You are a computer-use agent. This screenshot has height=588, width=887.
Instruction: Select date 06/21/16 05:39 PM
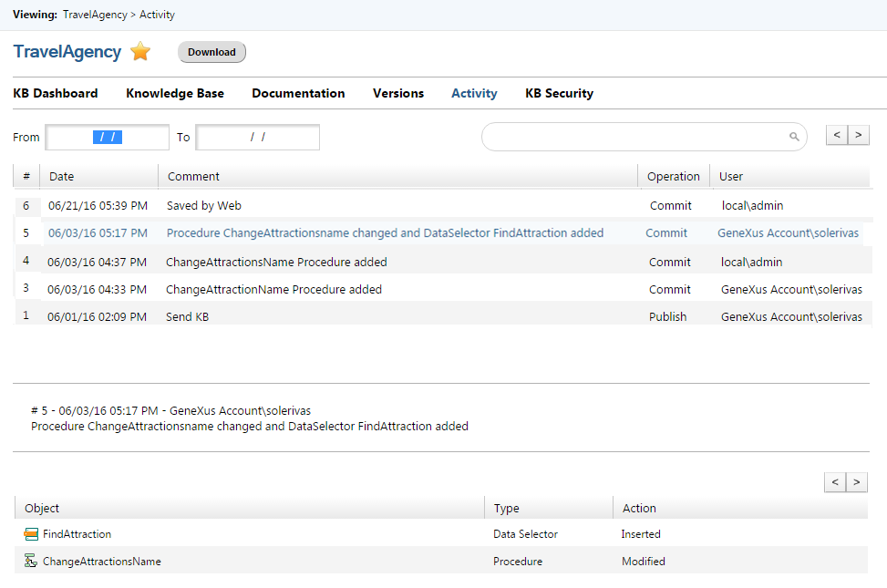pyautogui.click(x=98, y=205)
